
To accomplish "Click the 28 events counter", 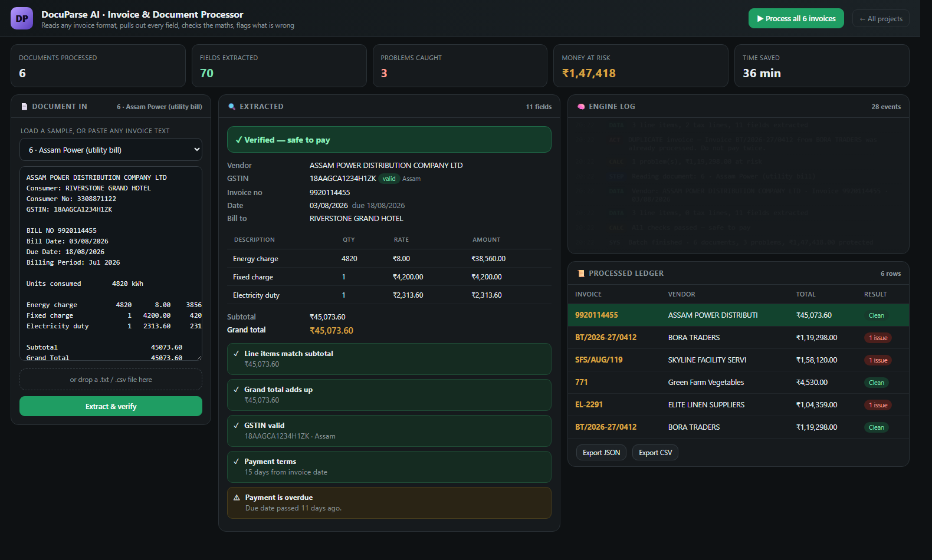I will (x=886, y=107).
